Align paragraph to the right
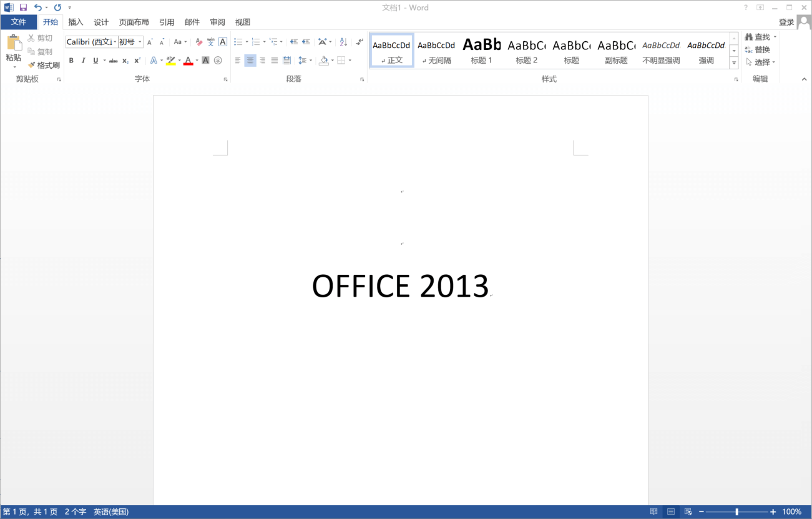The image size is (812, 519). tap(262, 61)
